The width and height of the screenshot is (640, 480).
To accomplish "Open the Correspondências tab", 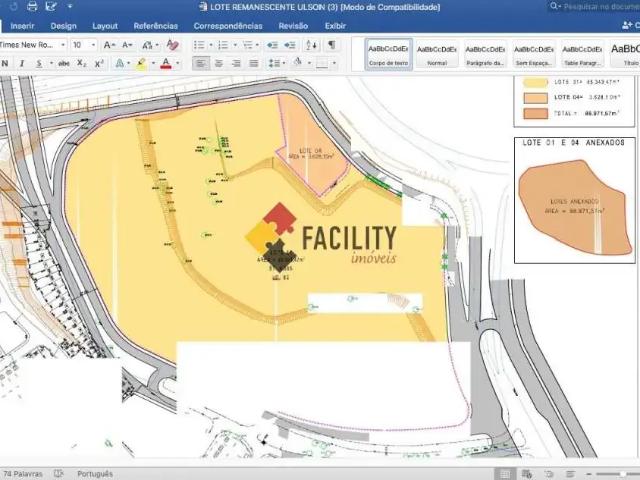I will click(228, 26).
